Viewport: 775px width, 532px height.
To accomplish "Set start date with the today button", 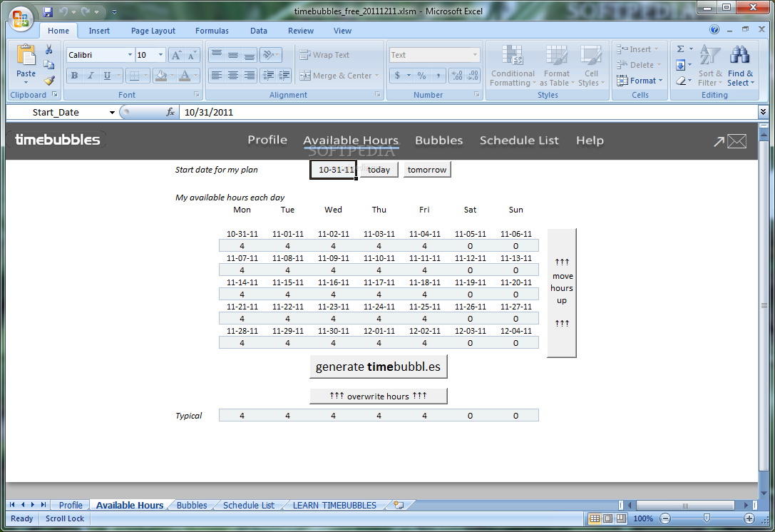I will tap(379, 170).
